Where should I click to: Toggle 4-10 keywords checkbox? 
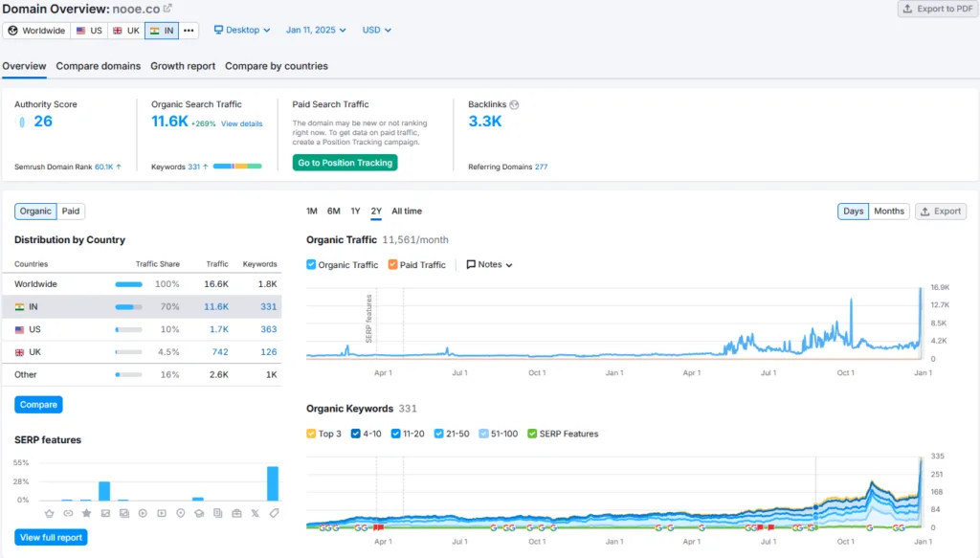[356, 434]
